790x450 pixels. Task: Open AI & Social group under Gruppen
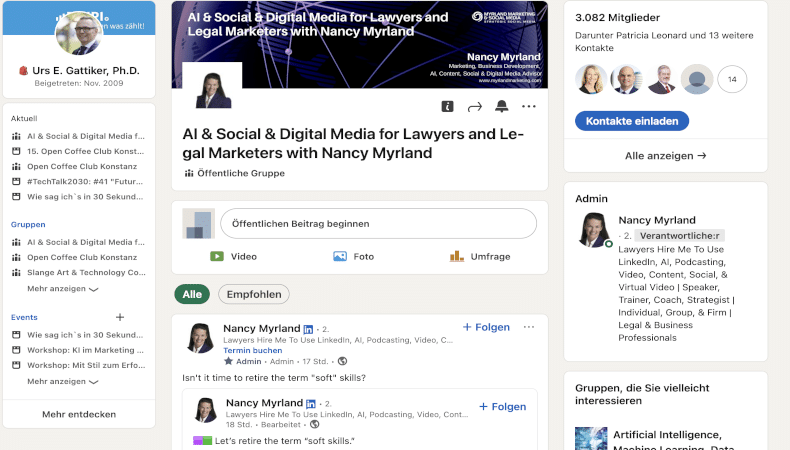78,242
